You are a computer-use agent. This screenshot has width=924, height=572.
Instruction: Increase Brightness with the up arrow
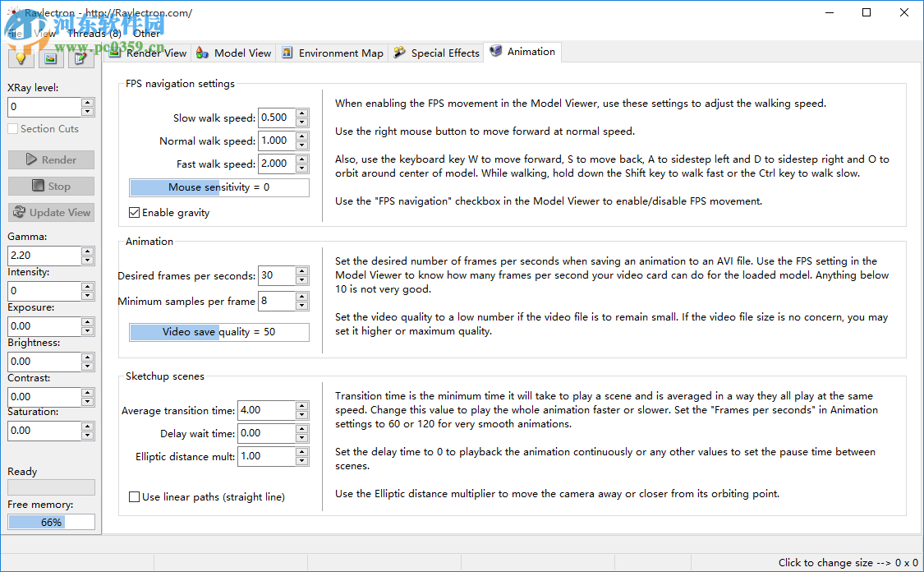click(88, 357)
